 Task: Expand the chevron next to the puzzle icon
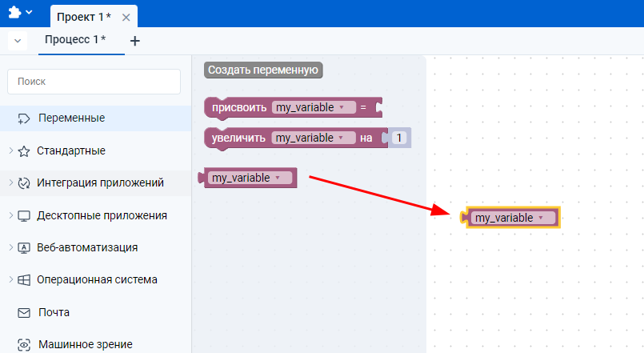[x=29, y=12]
